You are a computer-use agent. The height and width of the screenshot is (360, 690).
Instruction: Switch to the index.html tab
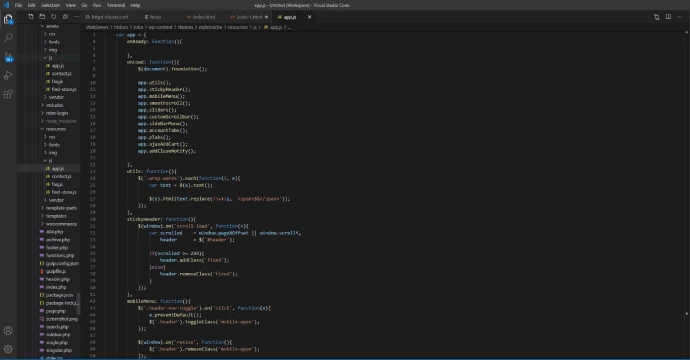[x=203, y=17]
